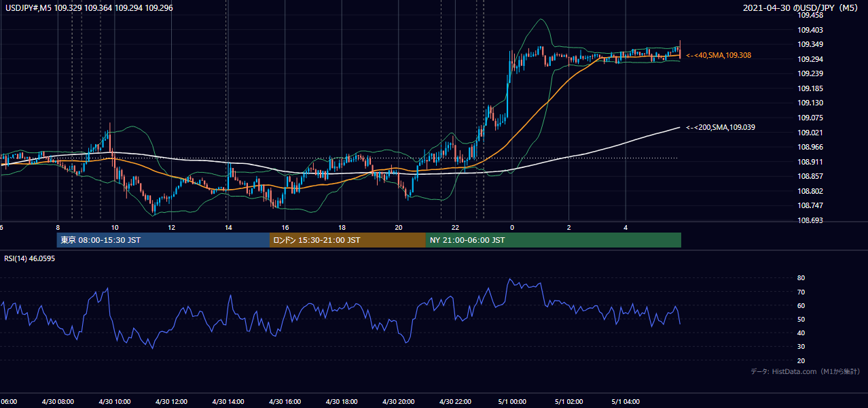Viewport: 868px width, 408px height.
Task: Click price axis value 109.403
Action: pos(810,30)
